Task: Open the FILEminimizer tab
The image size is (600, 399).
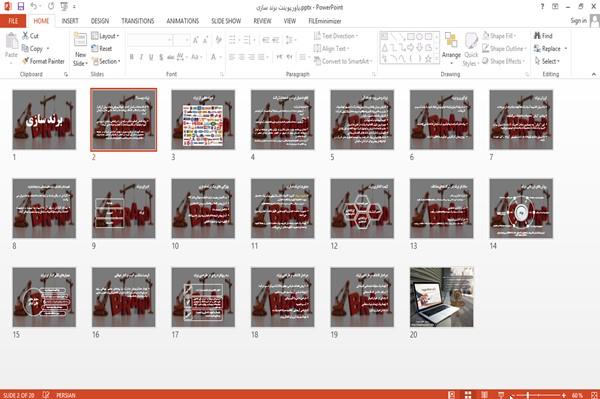Action: pos(325,21)
